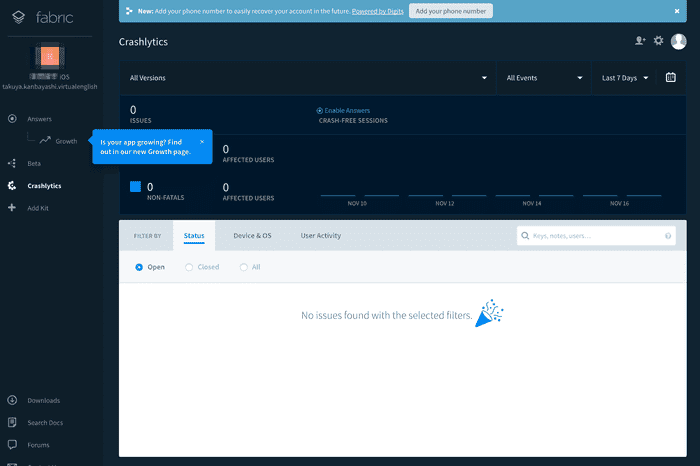The height and width of the screenshot is (466, 700).
Task: Click the blue Non-Fatals color square
Action: point(136,187)
